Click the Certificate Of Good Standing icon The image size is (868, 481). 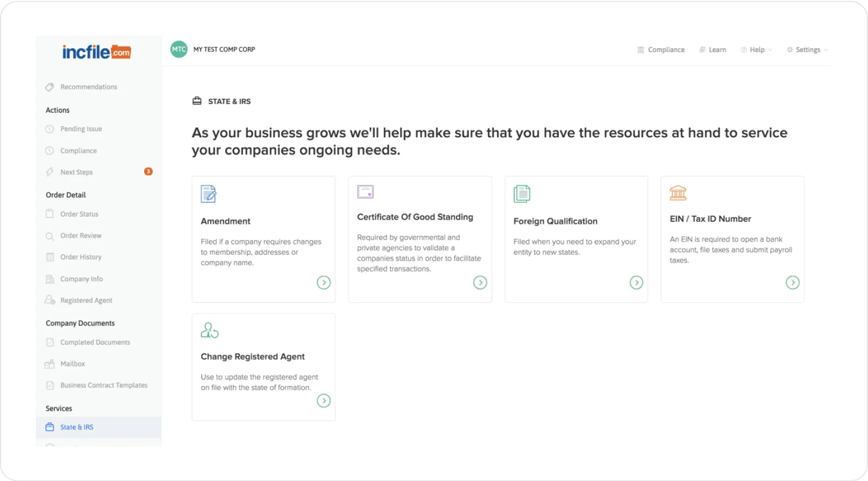365,192
